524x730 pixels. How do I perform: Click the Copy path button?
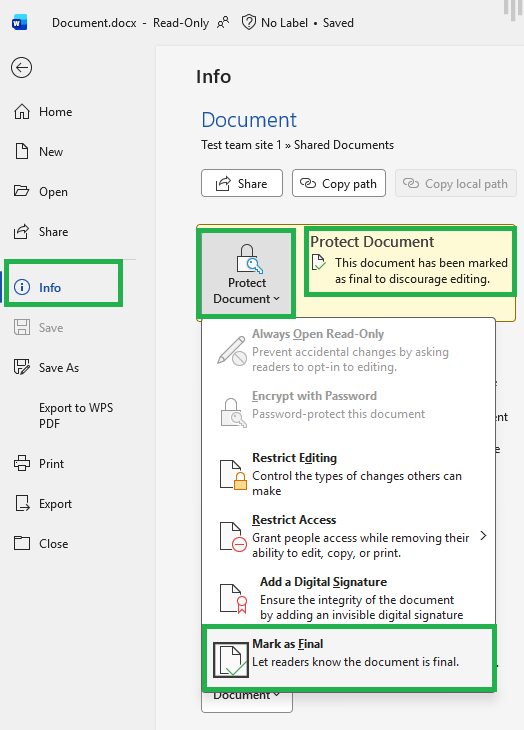tap(339, 183)
